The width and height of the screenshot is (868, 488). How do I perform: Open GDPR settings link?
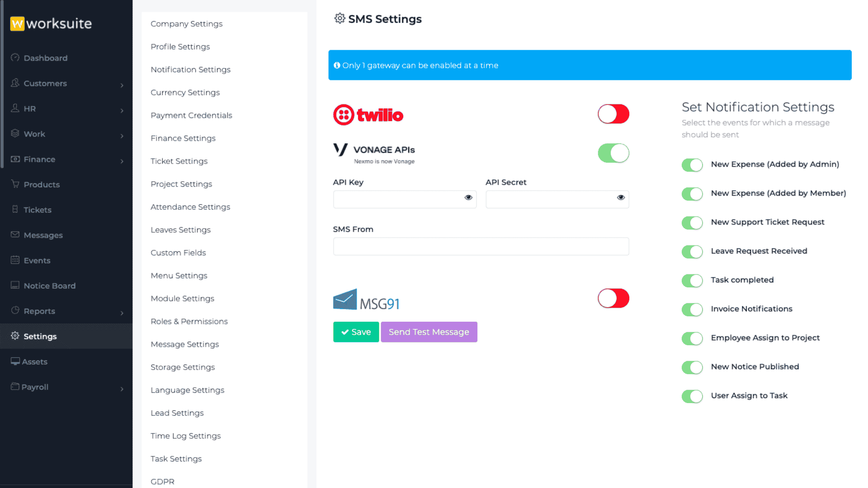[162, 482]
